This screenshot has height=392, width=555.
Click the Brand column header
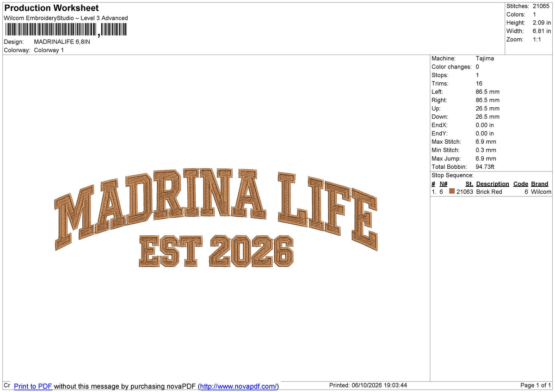(540, 184)
